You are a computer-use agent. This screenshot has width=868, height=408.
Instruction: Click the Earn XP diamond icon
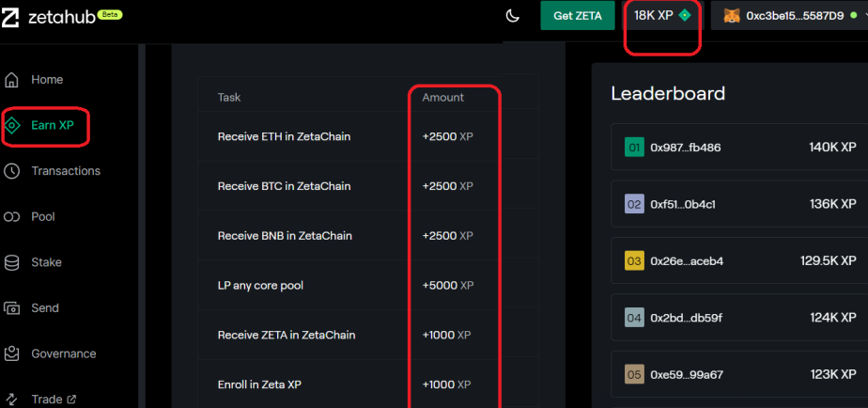[x=11, y=126]
